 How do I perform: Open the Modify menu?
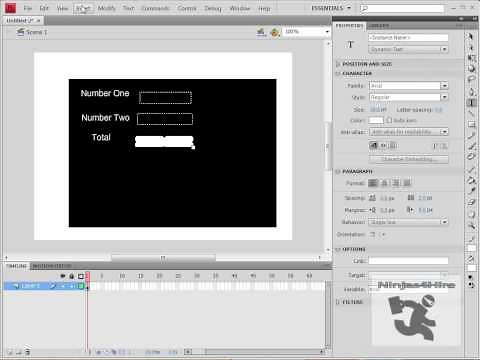tap(106, 8)
